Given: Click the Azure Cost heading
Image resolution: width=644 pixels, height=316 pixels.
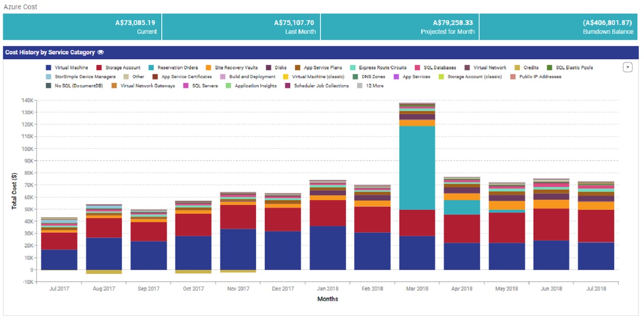Looking at the screenshot, I should coord(20,7).
